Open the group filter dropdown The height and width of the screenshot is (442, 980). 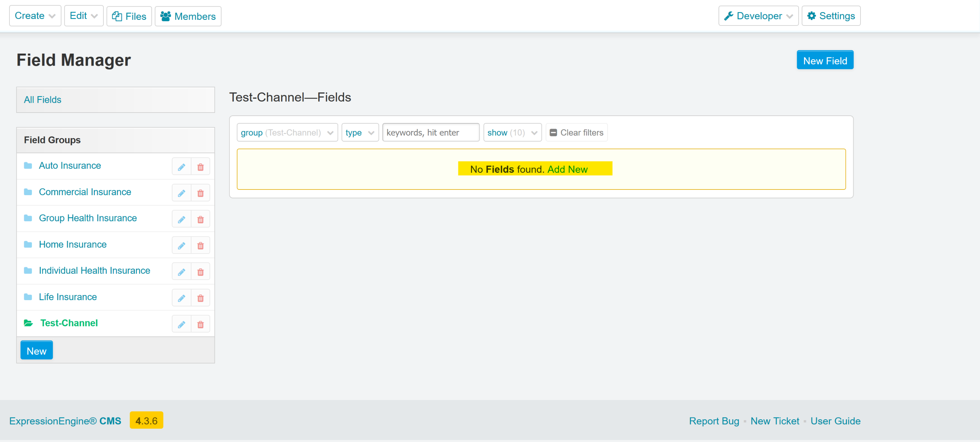click(287, 132)
